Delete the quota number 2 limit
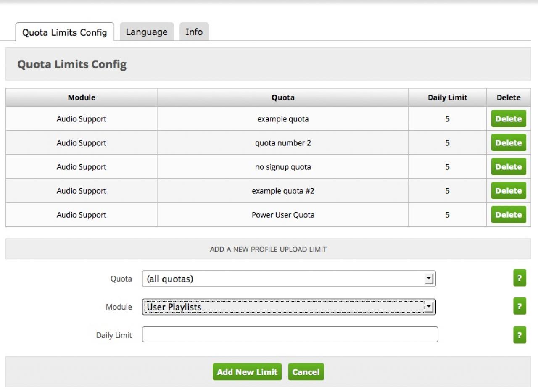Screen dimensions: 538x392 pos(508,143)
